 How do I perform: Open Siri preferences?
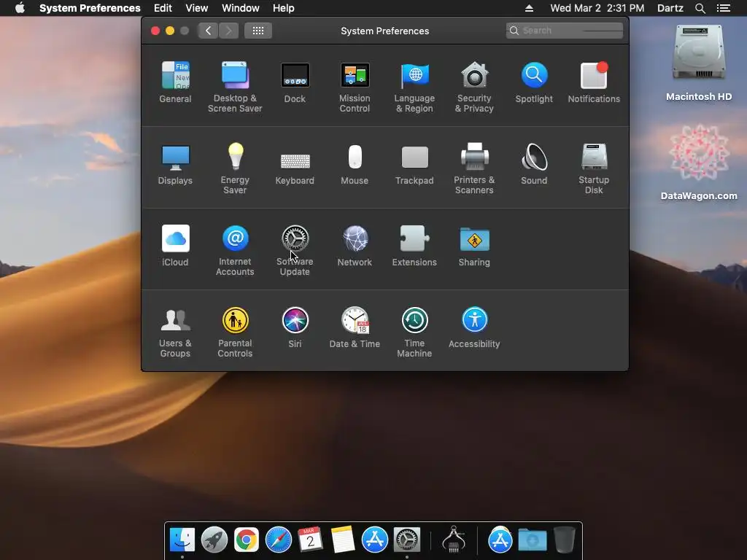pos(295,327)
